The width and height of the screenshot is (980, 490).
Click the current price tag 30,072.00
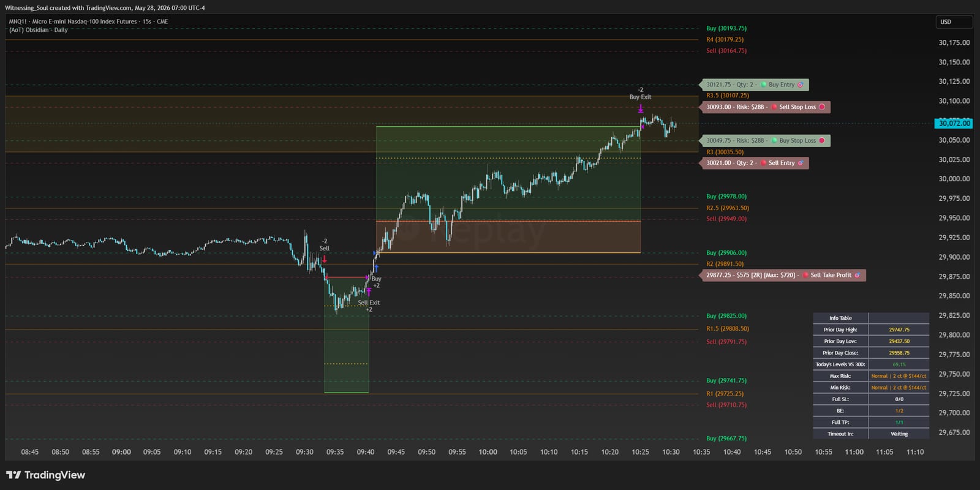[x=954, y=123]
